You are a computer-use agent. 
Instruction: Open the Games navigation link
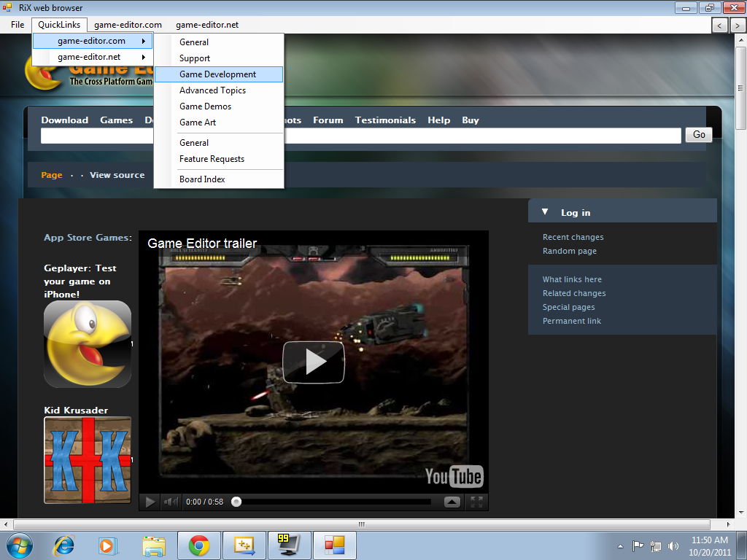click(116, 120)
